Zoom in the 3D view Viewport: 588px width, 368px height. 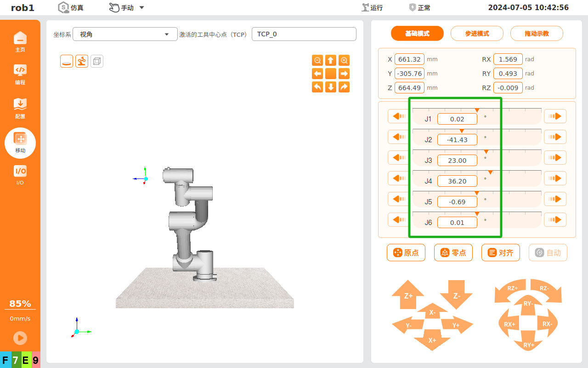pos(344,60)
